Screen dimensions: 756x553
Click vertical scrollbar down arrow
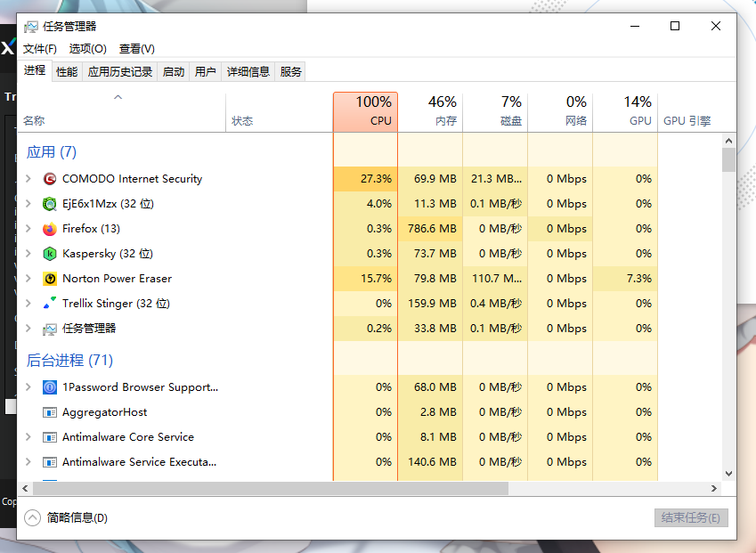coord(728,474)
